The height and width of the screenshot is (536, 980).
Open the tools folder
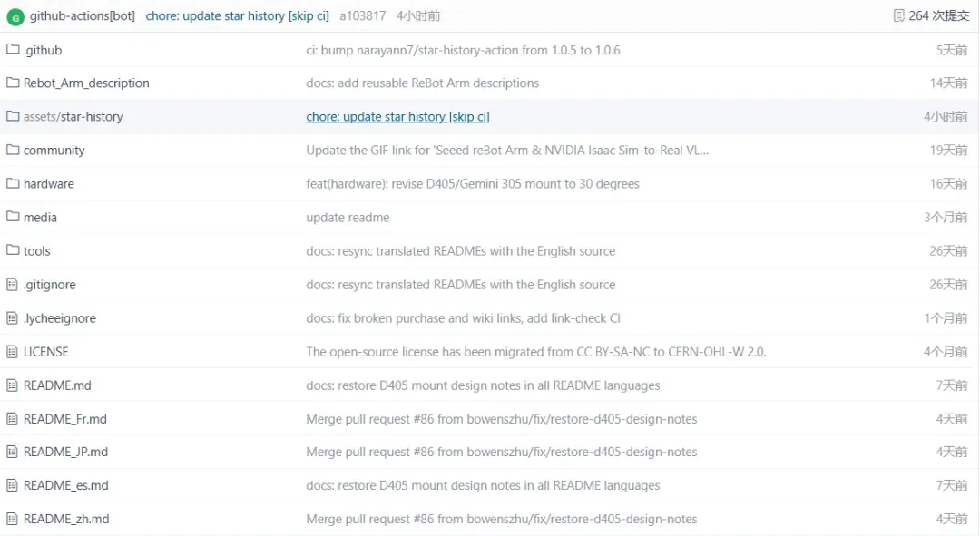coord(37,251)
